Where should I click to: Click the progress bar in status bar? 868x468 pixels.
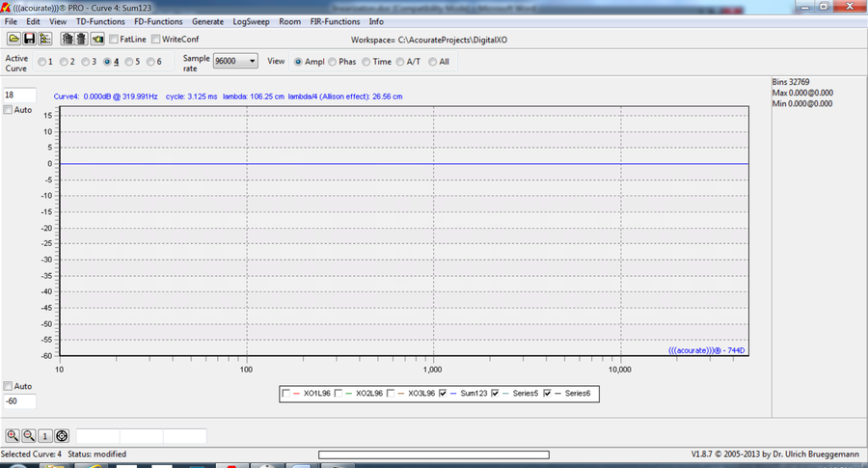click(434, 454)
